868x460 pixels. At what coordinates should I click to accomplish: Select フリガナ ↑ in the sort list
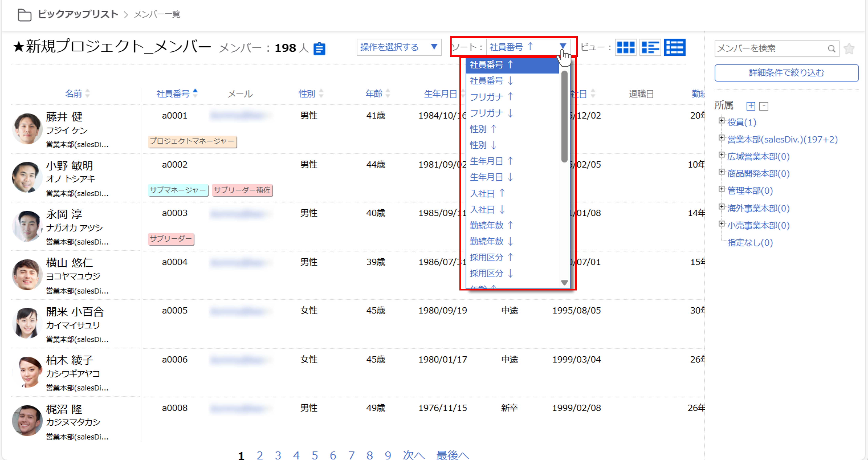[x=491, y=97]
